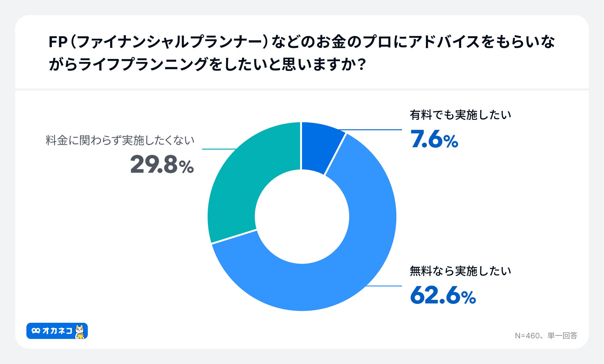Image resolution: width=604 pixels, height=364 pixels.
Task: Click the cat mascot in the logo
Action: click(80, 332)
